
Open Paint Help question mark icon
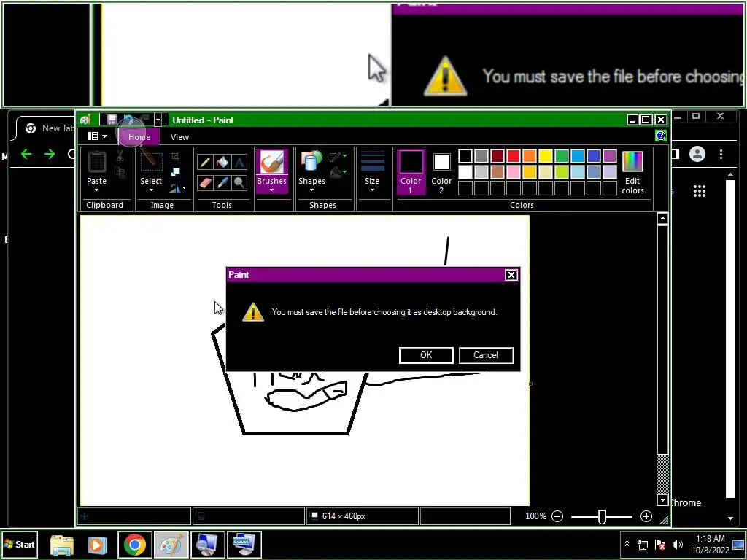(x=661, y=136)
